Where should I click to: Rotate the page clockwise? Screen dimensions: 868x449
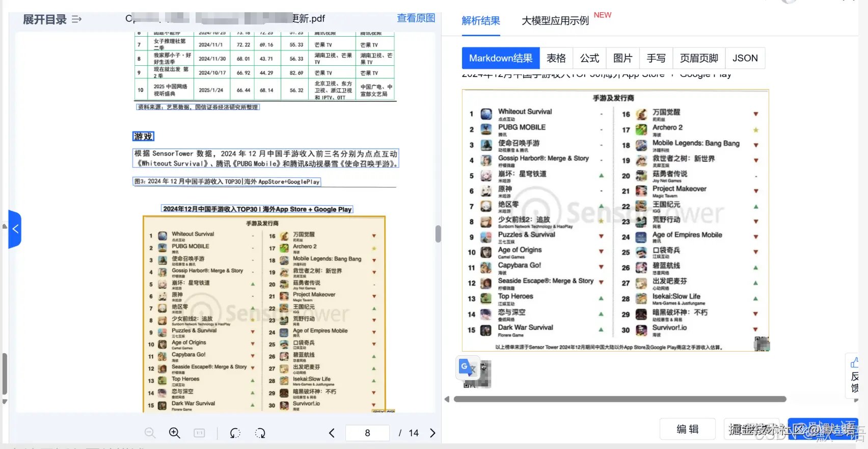(x=260, y=433)
